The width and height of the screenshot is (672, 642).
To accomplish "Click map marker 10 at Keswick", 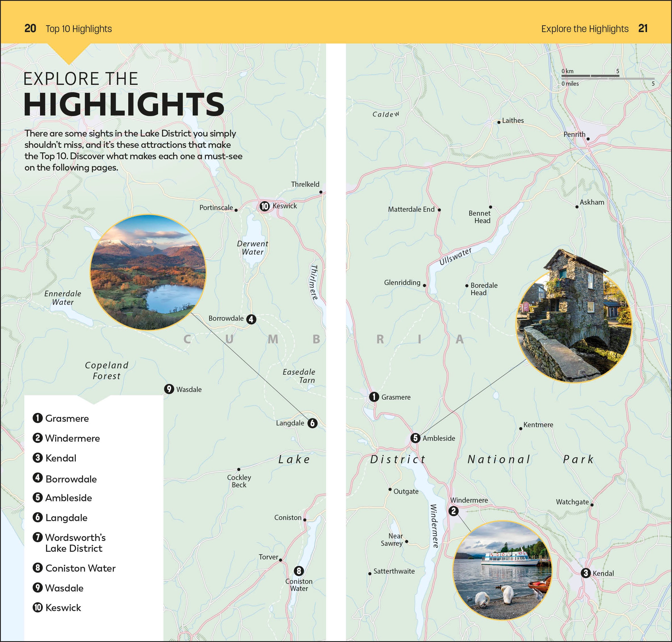I will pos(264,206).
